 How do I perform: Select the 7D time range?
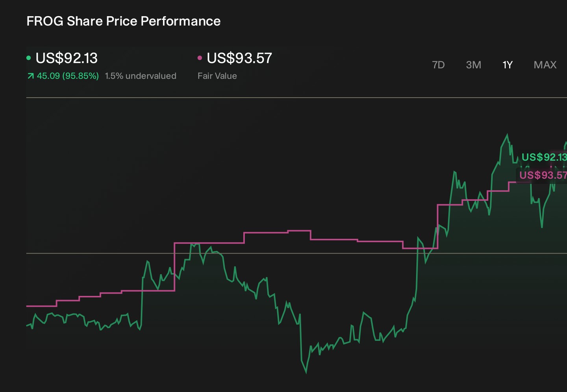tap(438, 65)
